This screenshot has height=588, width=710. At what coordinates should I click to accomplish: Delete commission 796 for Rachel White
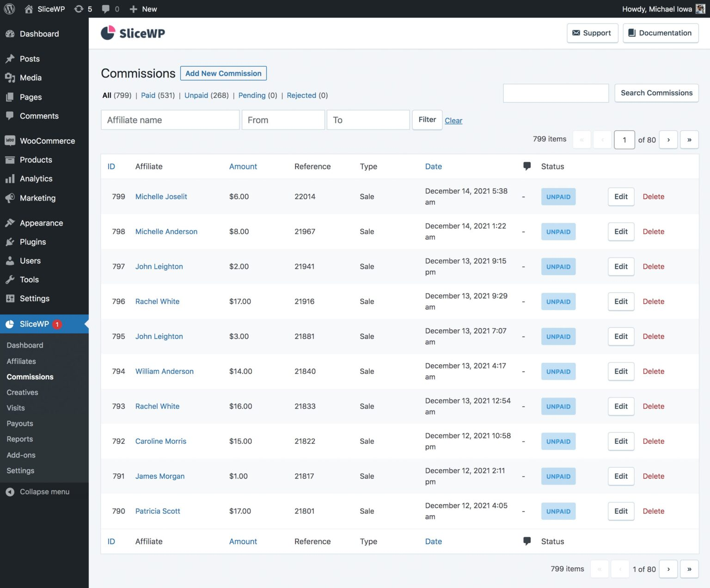pyautogui.click(x=653, y=301)
